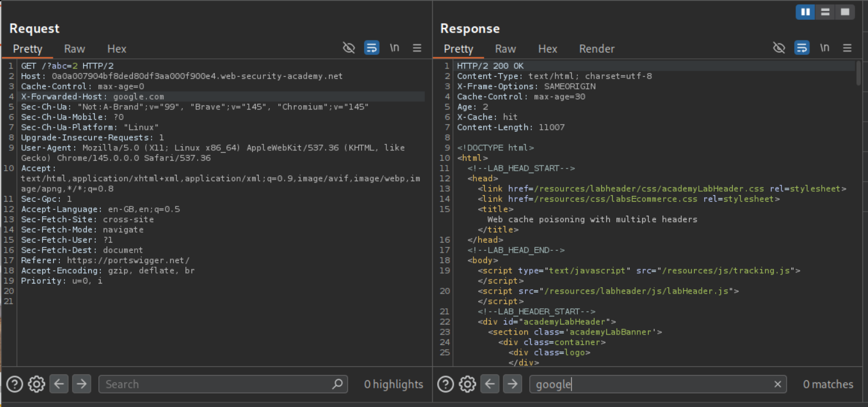Open Request search settings gear

(x=36, y=384)
